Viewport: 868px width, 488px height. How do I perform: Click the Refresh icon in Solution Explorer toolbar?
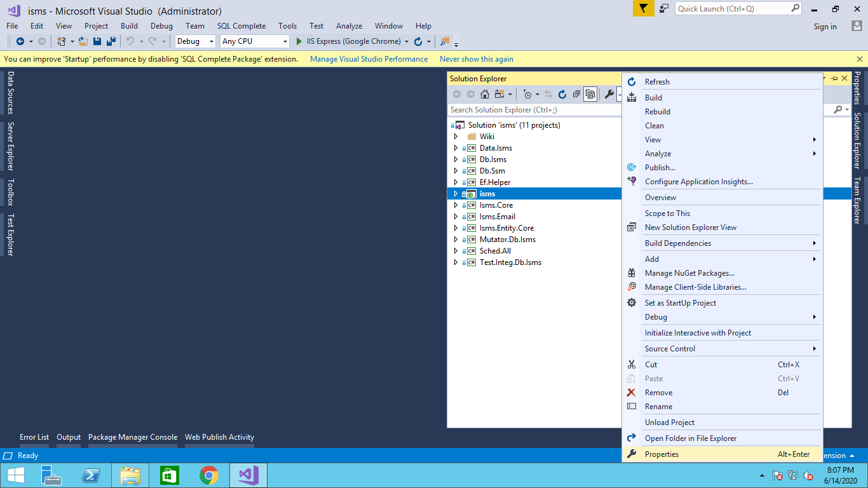click(562, 94)
